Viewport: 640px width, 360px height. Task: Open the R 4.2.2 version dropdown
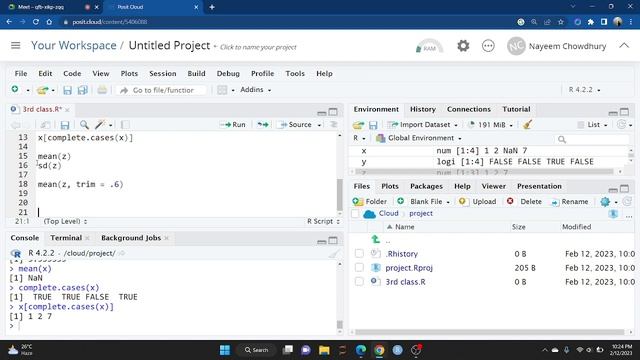[x=584, y=89]
